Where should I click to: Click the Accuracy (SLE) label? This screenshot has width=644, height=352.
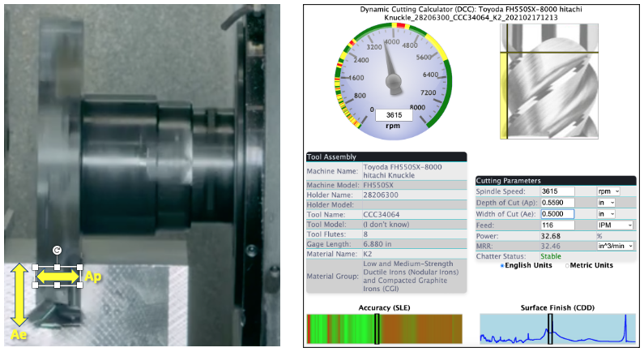point(385,307)
